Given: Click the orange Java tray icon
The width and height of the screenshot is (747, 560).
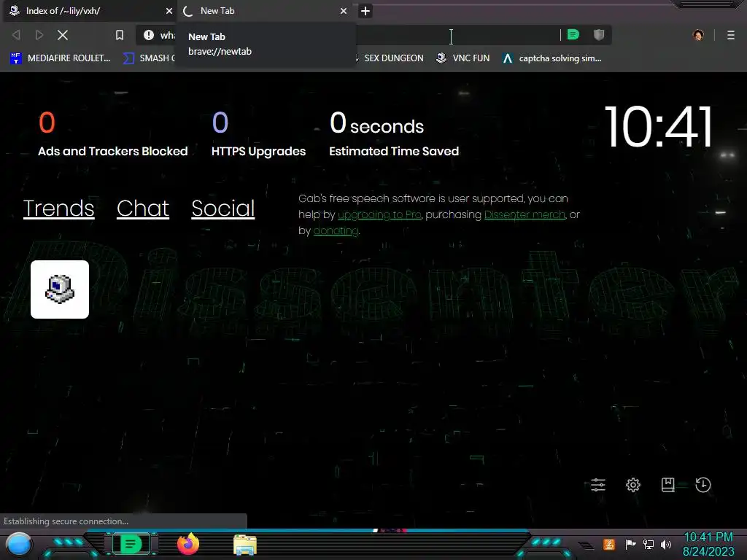Looking at the screenshot, I should (609, 544).
